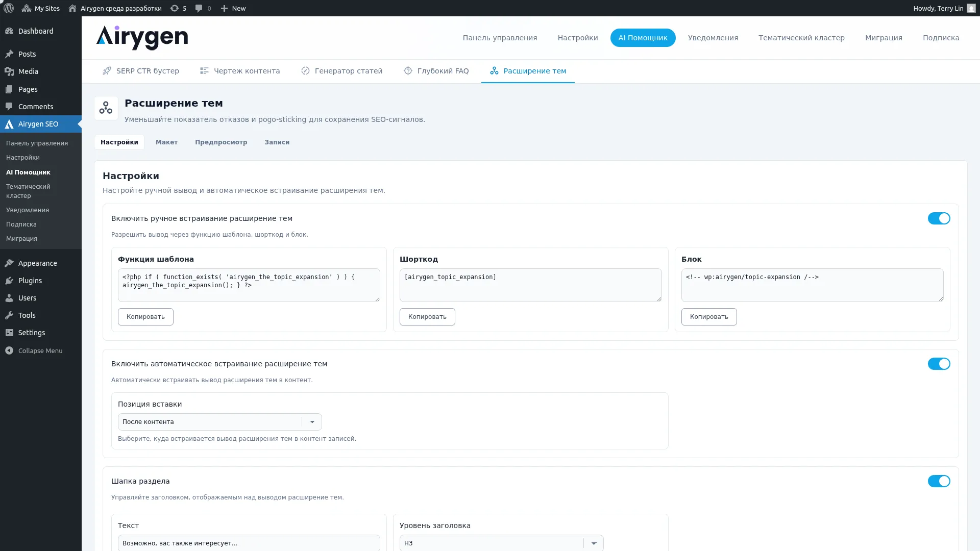The height and width of the screenshot is (551, 980).
Task: Click the Collapse Menu arrow icon
Action: pyautogui.click(x=9, y=350)
